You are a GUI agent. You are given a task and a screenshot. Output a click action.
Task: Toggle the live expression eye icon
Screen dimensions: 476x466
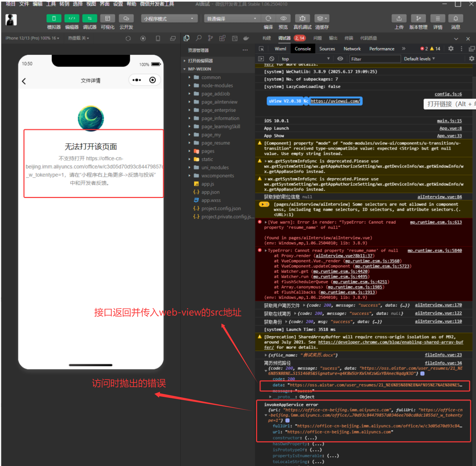[340, 59]
